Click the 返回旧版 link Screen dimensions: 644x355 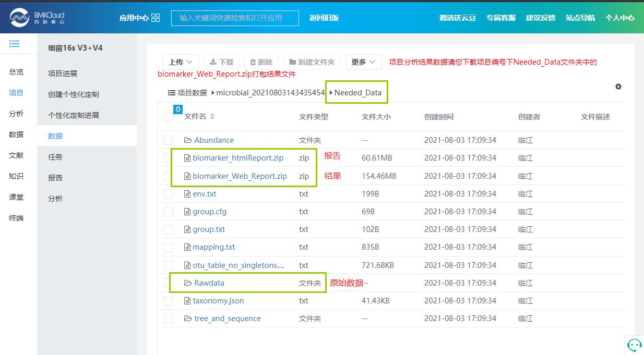(324, 18)
